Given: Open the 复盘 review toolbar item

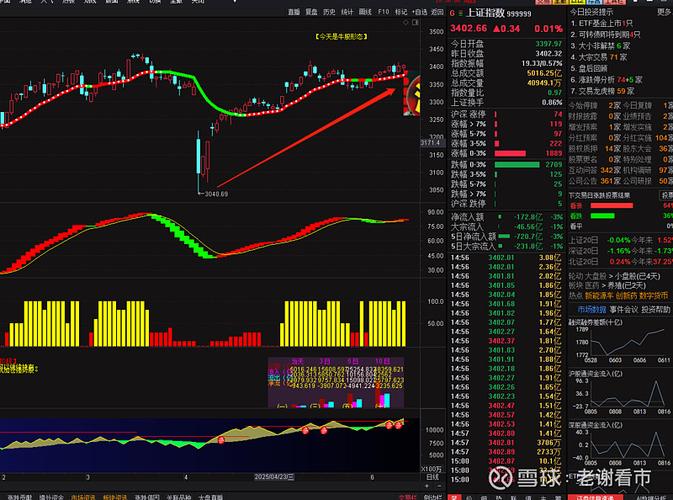Looking at the screenshot, I should [x=312, y=12].
